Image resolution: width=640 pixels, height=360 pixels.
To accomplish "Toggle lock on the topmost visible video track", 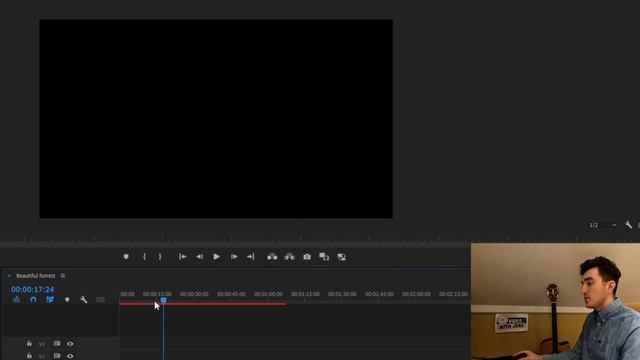I will click(29, 344).
